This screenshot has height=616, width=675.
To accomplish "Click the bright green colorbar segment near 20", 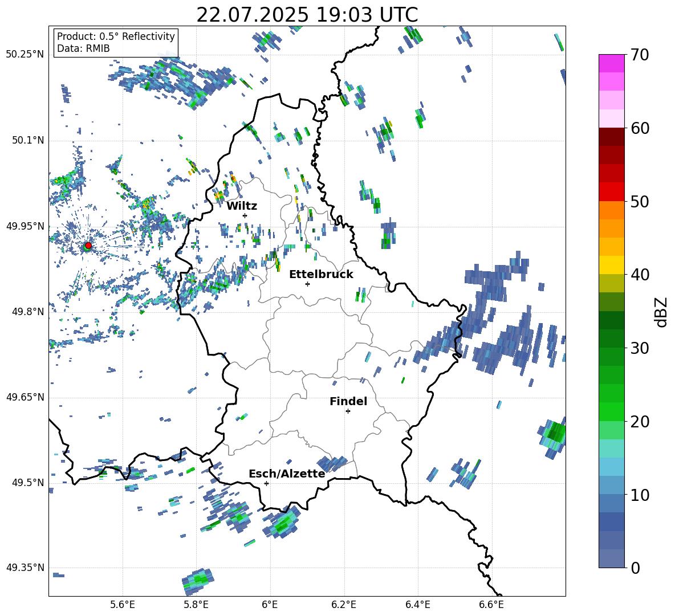I will click(x=611, y=411).
